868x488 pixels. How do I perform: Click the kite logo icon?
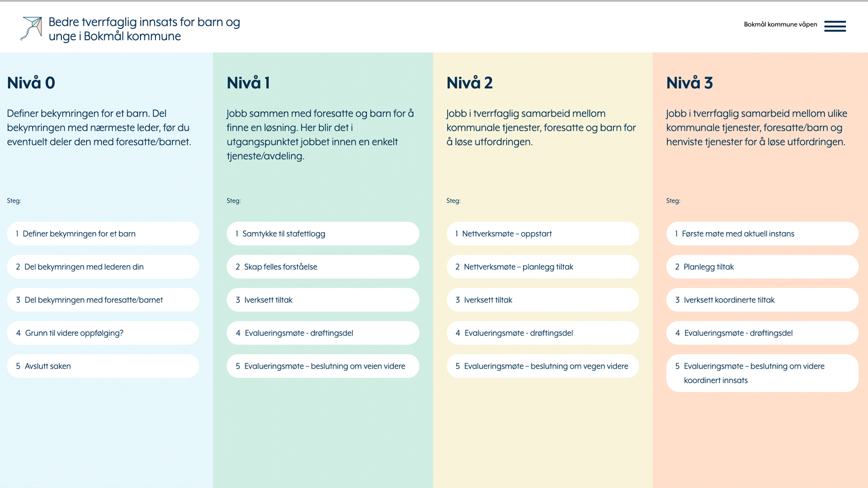[x=31, y=28]
